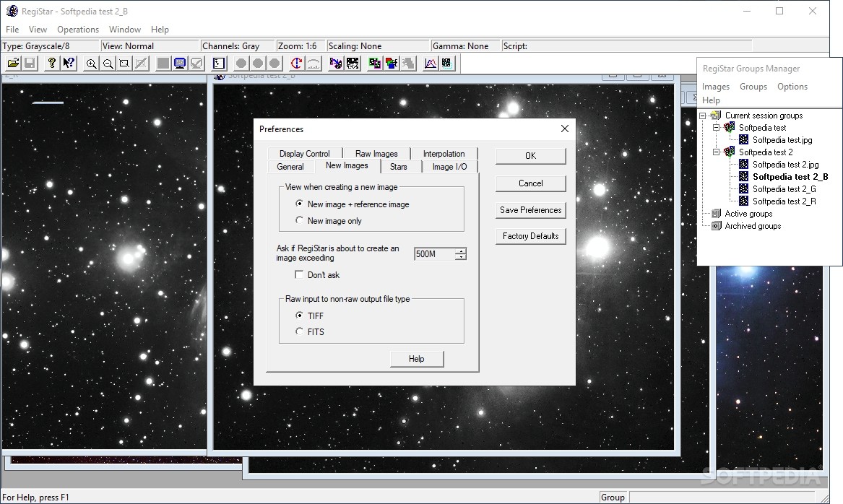The image size is (843, 504).
Task: Click the Open file toolbar icon
Action: (14, 64)
